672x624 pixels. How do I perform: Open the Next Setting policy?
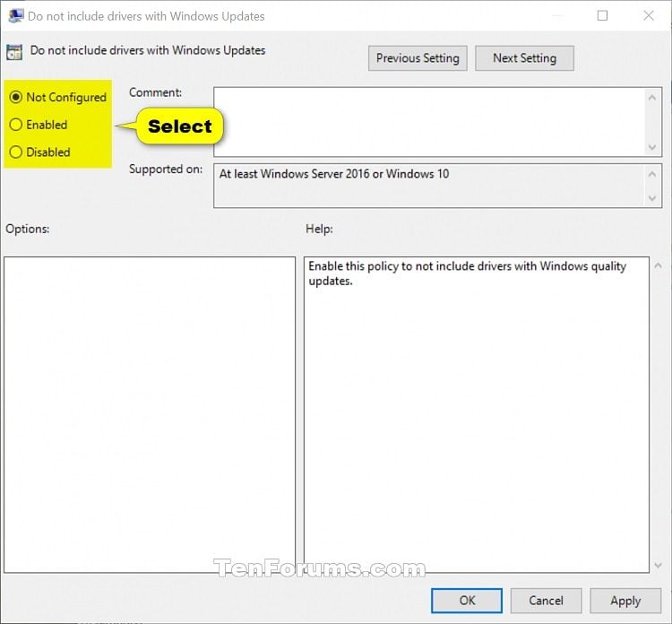click(x=524, y=58)
